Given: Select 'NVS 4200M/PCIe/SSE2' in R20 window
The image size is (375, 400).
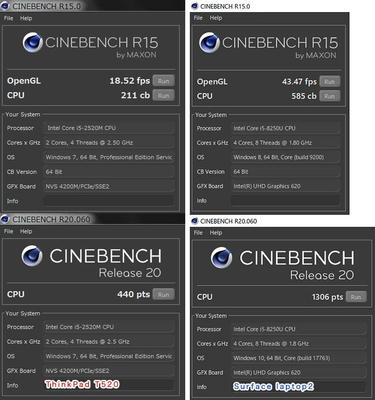Looking at the screenshot, I should (x=77, y=371).
